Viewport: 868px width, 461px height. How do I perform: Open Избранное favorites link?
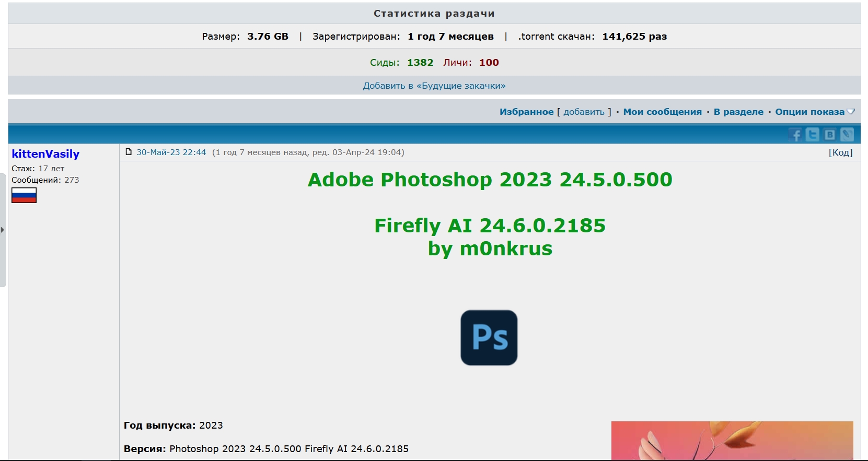pyautogui.click(x=526, y=112)
